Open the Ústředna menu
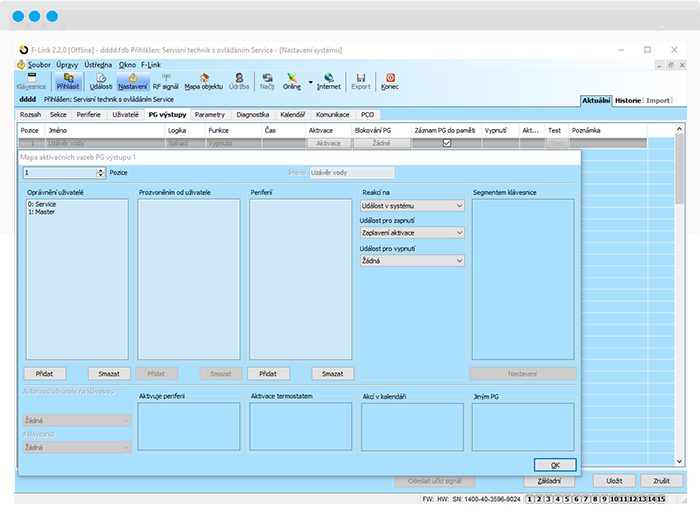This screenshot has height=520, width=700. pyautogui.click(x=98, y=64)
